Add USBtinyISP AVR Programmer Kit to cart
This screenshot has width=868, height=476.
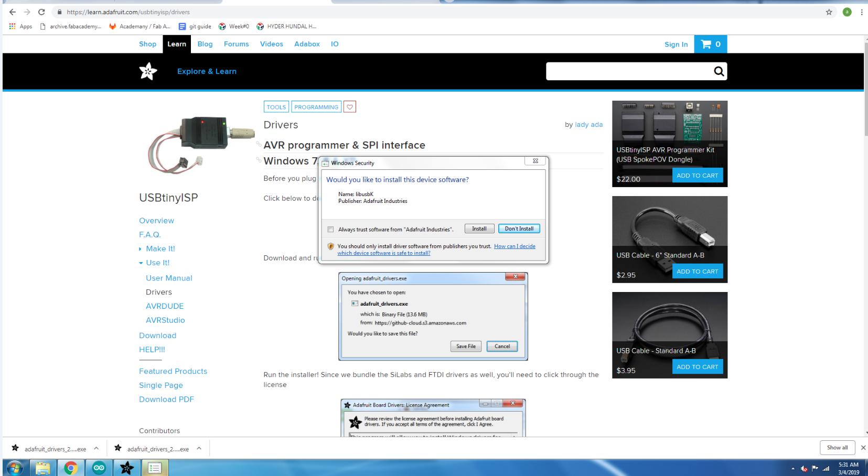pyautogui.click(x=697, y=176)
